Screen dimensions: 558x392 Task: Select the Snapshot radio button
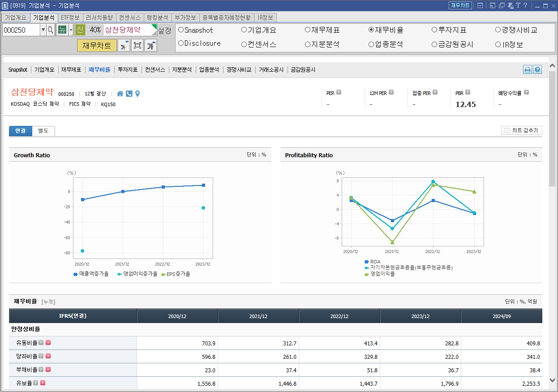[x=181, y=30]
